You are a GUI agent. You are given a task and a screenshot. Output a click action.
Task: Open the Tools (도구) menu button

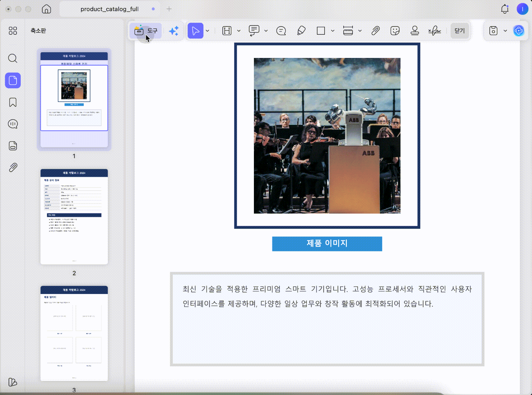(146, 31)
